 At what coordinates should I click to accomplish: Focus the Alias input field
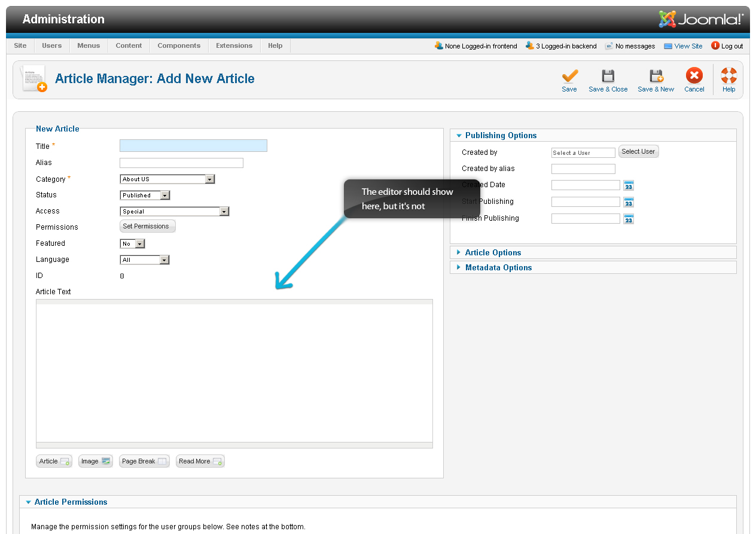(181, 163)
